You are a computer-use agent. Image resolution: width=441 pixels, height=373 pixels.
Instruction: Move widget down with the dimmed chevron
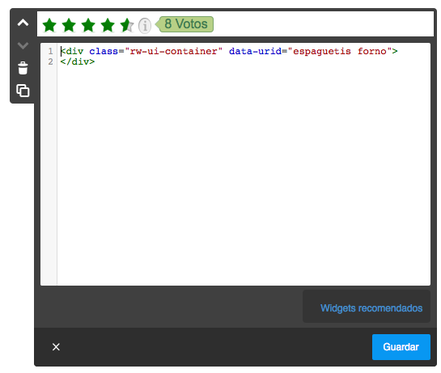pyautogui.click(x=23, y=45)
